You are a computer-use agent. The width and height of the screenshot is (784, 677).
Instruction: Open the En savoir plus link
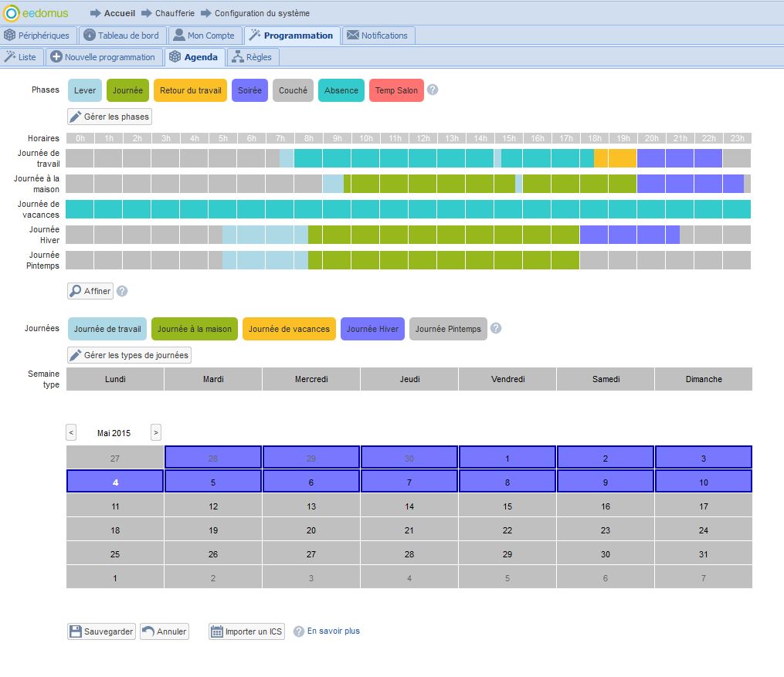pos(333,631)
